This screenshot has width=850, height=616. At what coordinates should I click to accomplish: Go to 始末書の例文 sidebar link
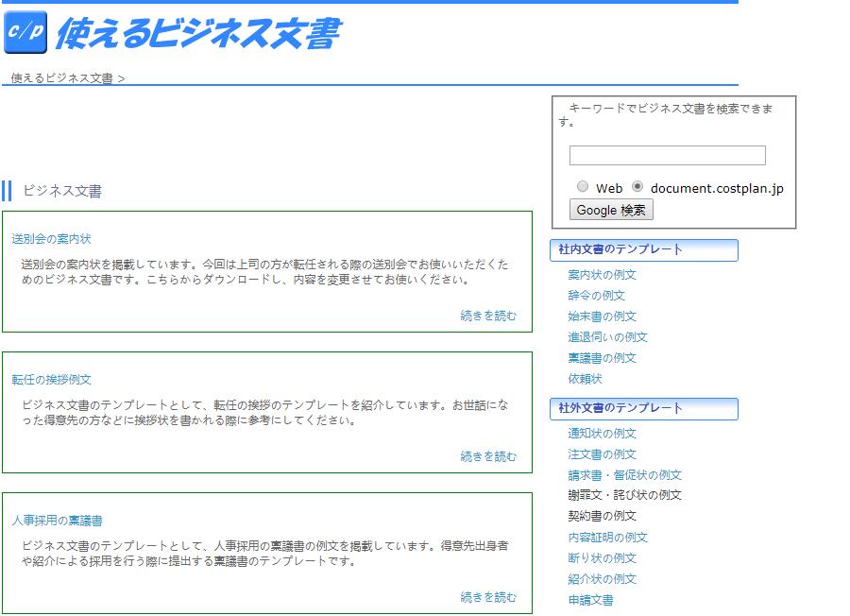(x=602, y=317)
